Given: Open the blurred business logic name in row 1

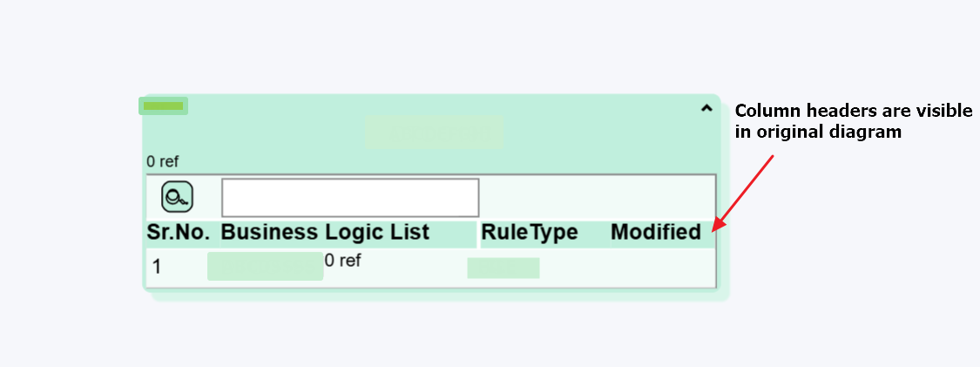Looking at the screenshot, I should pos(265,267).
